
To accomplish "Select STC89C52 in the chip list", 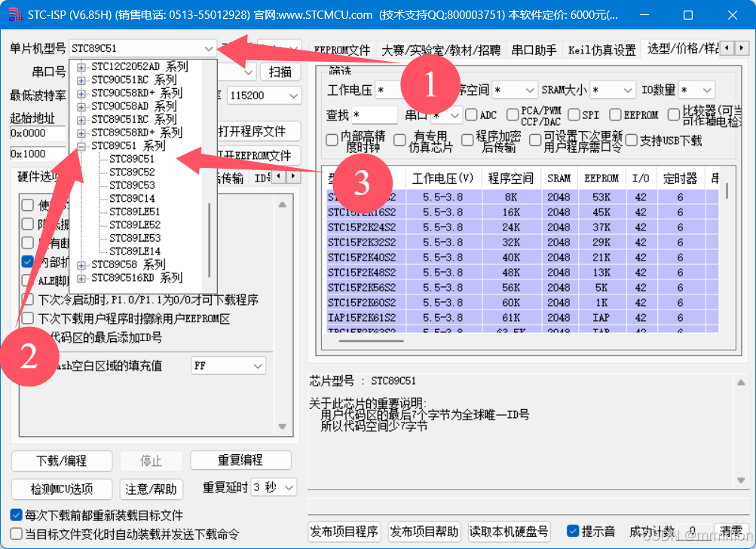I will point(132,172).
